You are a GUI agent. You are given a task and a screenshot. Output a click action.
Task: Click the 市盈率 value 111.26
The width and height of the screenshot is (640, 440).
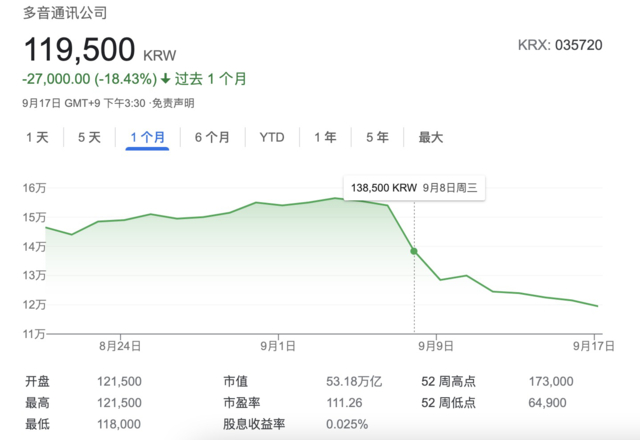click(347, 402)
